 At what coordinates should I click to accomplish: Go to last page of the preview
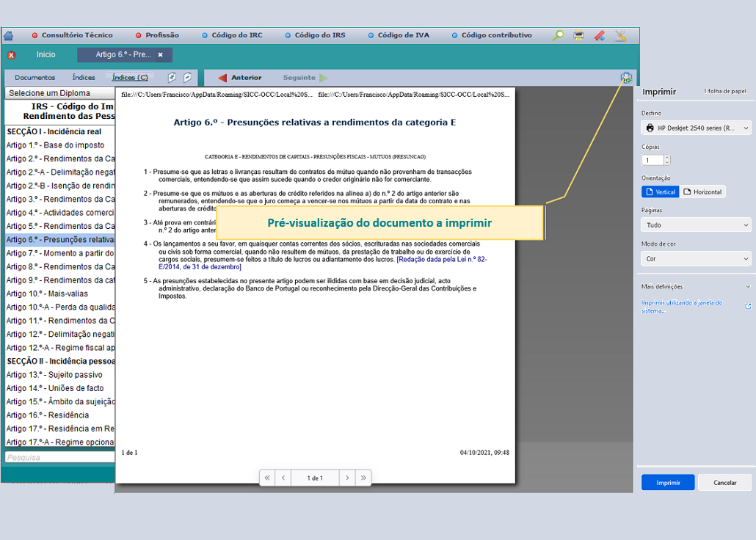363,478
